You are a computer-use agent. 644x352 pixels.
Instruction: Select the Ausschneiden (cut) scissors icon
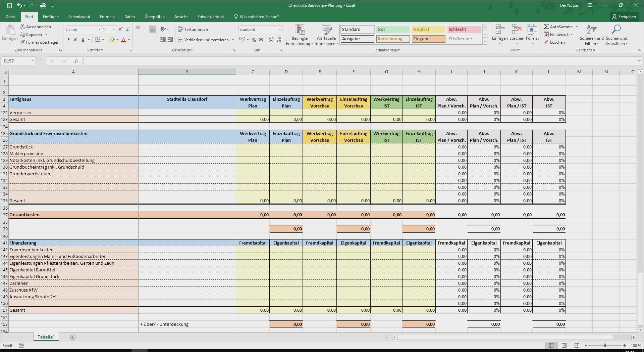coord(22,27)
